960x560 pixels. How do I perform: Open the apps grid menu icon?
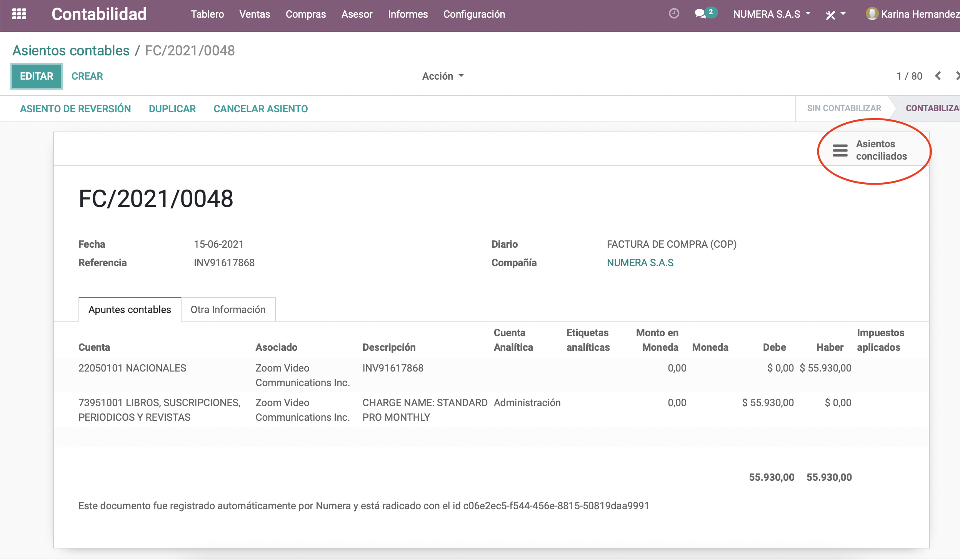pyautogui.click(x=19, y=14)
